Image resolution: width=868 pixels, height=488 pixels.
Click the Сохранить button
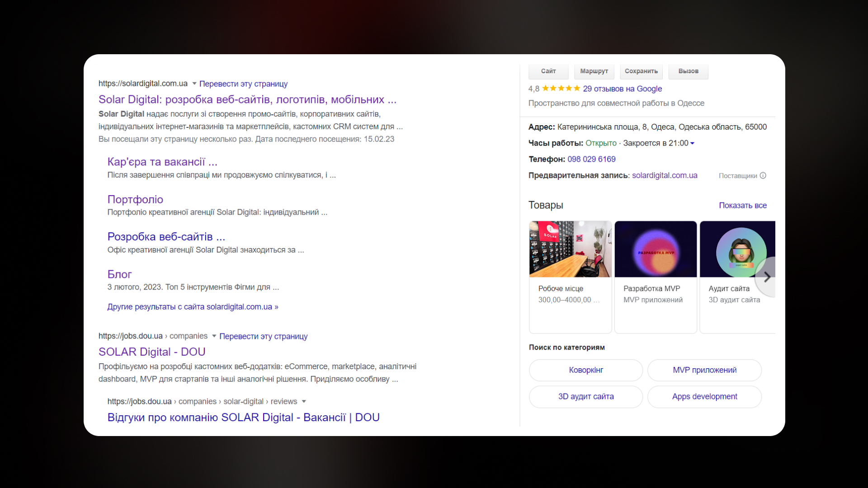pos(641,71)
